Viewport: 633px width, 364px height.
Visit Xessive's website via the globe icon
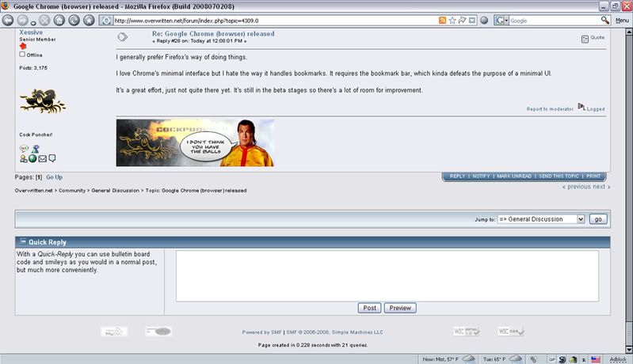point(32,159)
